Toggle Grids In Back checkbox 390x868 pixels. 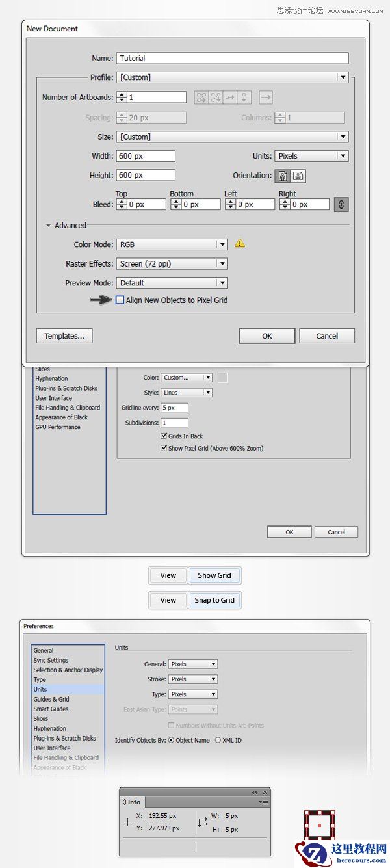(164, 436)
